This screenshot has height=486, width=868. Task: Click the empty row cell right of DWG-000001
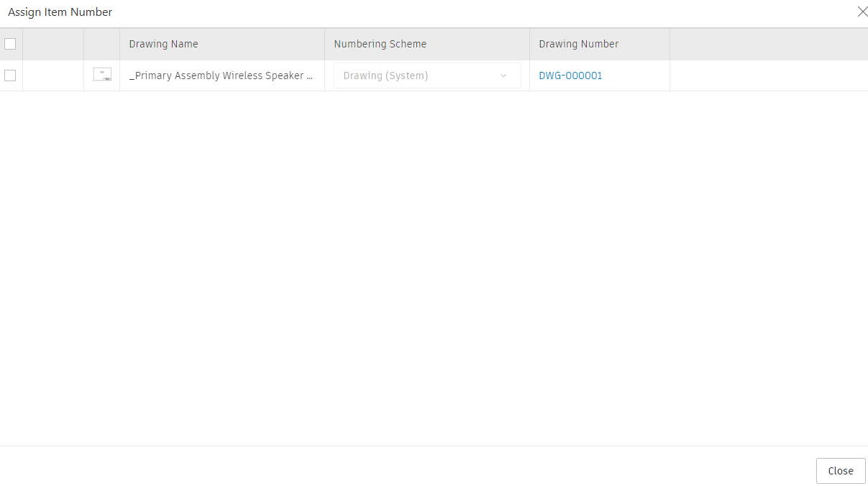click(x=768, y=75)
